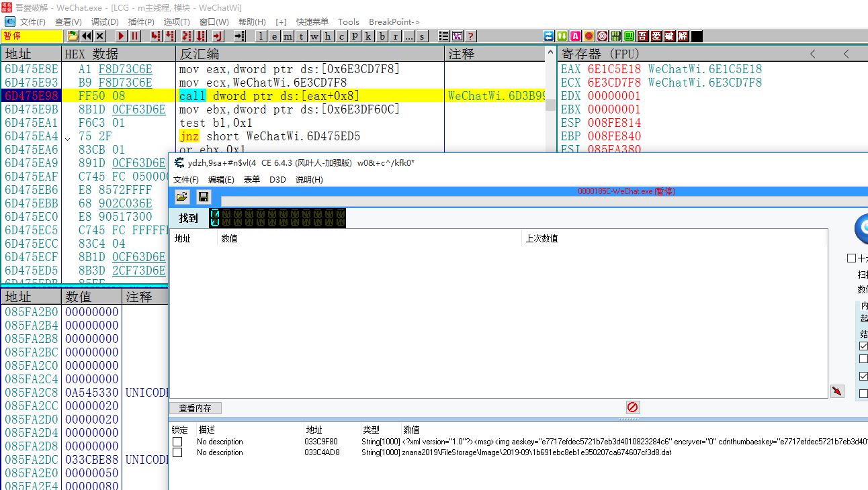Viewport: 868px width, 490px height.
Task: Click the Step Into debugger icon
Action: tap(156, 36)
